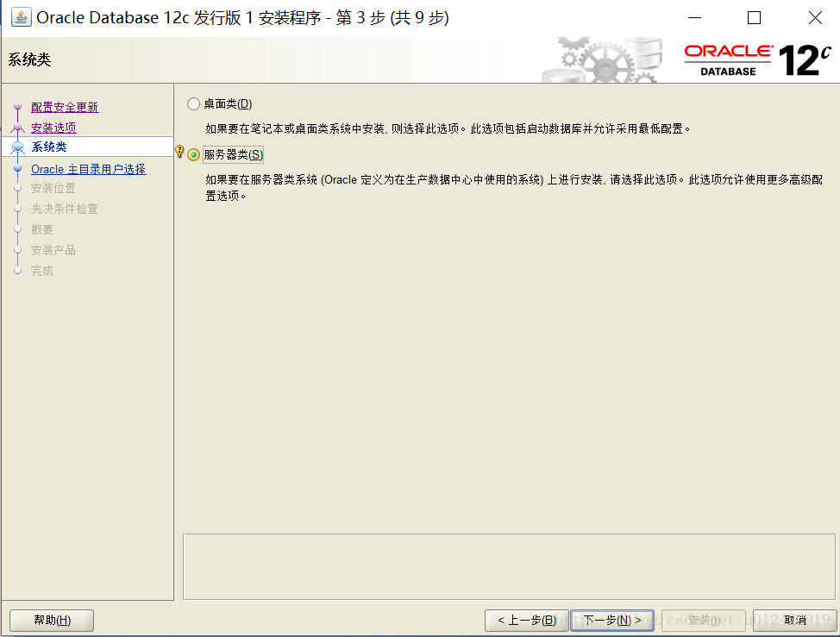The height and width of the screenshot is (637, 840).
Task: Minimize the installer window
Action: [694, 17]
